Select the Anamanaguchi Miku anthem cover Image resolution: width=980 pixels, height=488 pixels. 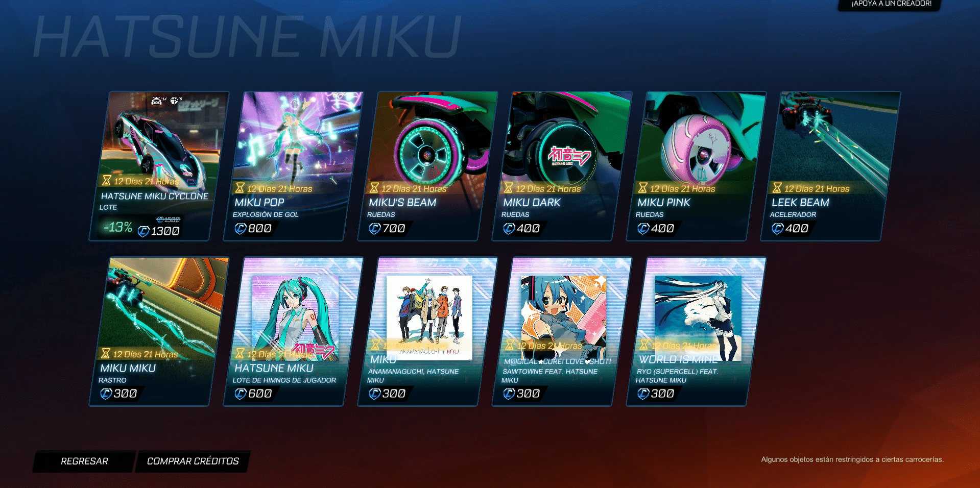coord(429,318)
